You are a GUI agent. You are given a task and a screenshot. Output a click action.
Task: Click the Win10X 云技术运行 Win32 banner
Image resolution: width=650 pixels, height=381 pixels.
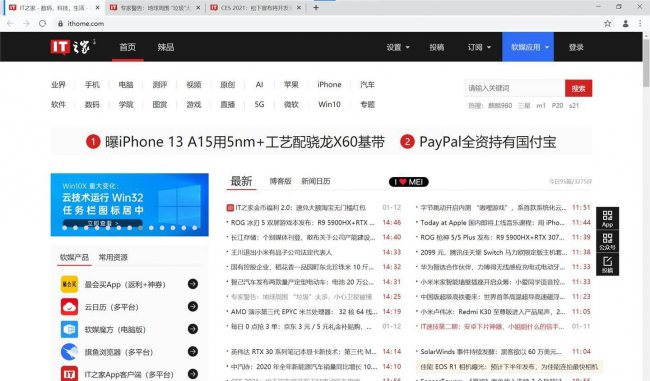click(129, 204)
